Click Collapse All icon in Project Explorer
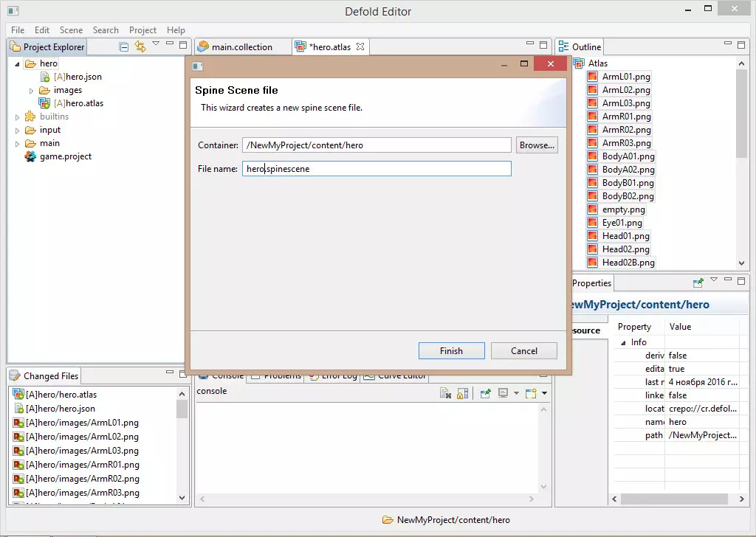The image size is (756, 537). [124, 46]
